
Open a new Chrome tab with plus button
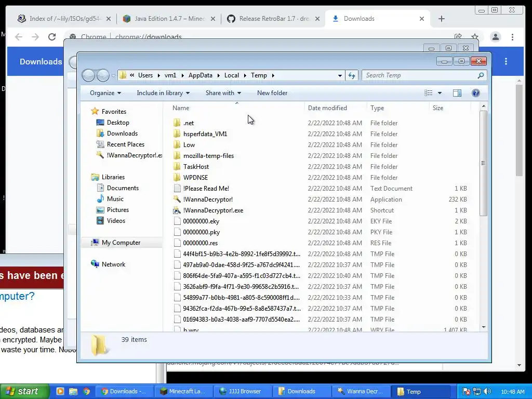click(441, 19)
